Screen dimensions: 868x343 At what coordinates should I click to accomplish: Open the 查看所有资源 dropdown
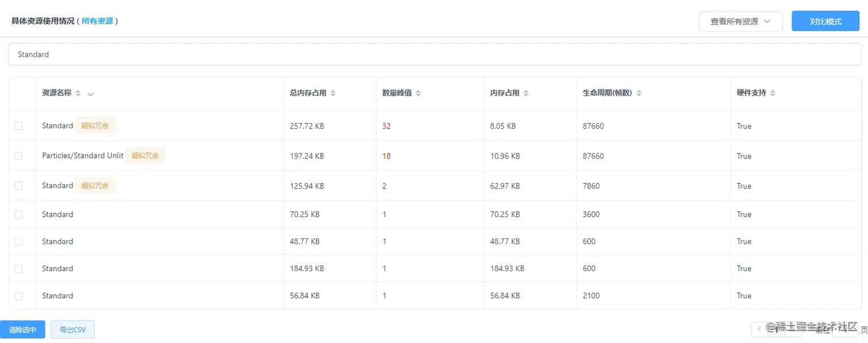pyautogui.click(x=741, y=21)
